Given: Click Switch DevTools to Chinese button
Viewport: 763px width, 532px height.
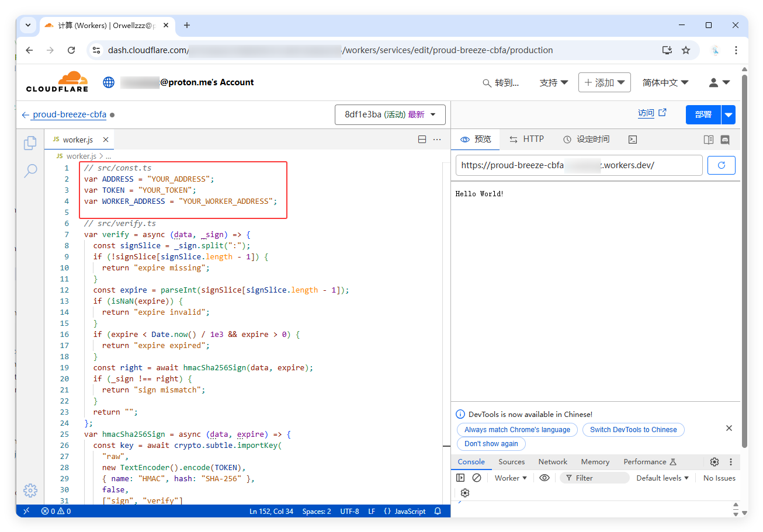Looking at the screenshot, I should [x=633, y=430].
